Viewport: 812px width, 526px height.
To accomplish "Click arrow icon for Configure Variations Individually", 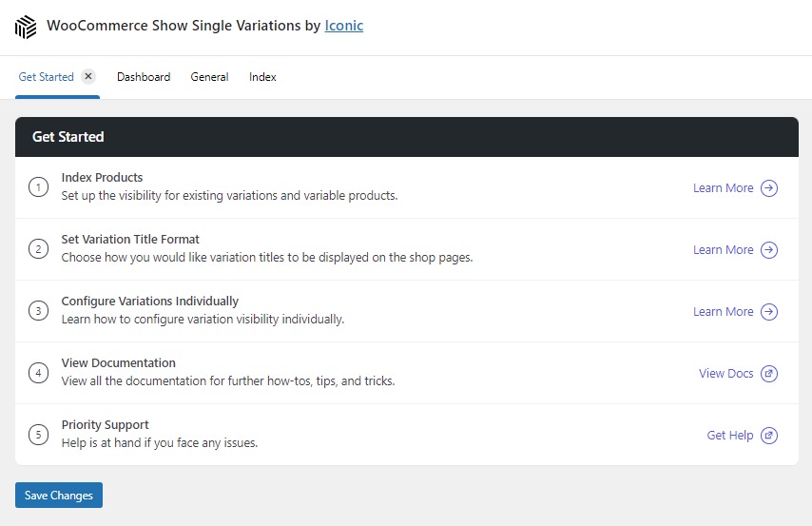I will (x=769, y=311).
